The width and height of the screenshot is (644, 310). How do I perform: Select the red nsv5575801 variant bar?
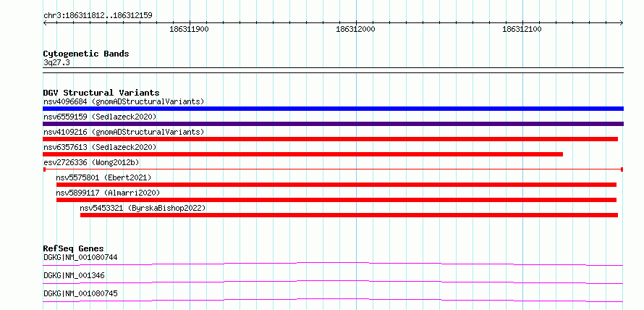click(336, 185)
